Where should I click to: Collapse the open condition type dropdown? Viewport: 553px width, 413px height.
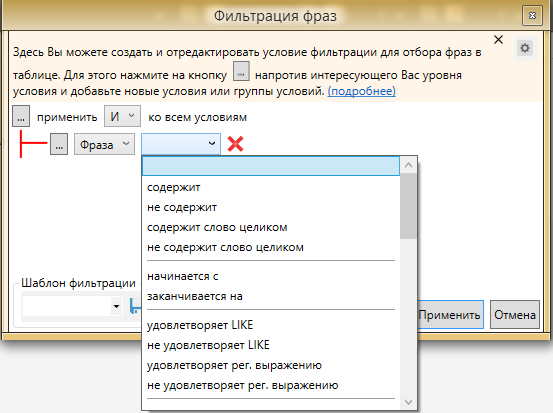pyautogui.click(x=181, y=144)
